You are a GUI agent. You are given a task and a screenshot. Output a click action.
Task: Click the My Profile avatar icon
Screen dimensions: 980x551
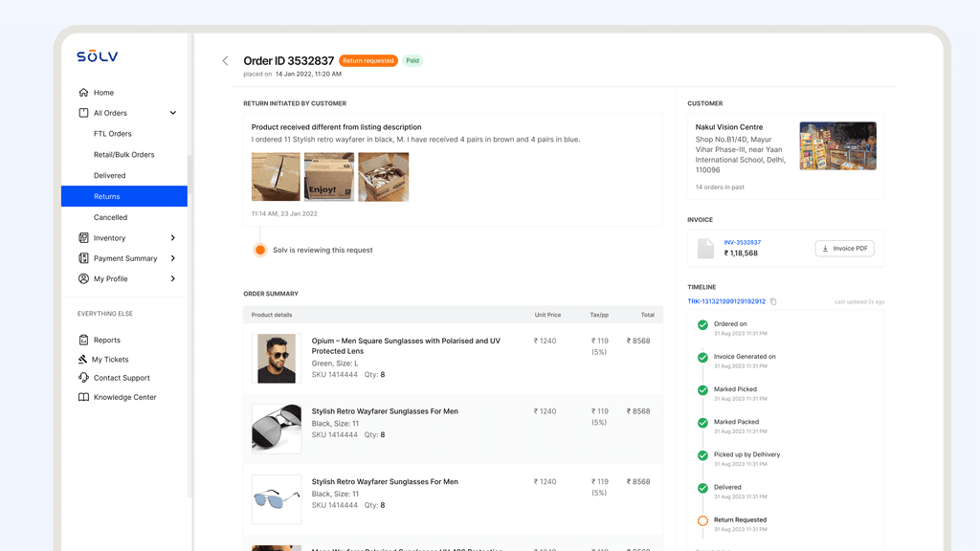(84, 278)
